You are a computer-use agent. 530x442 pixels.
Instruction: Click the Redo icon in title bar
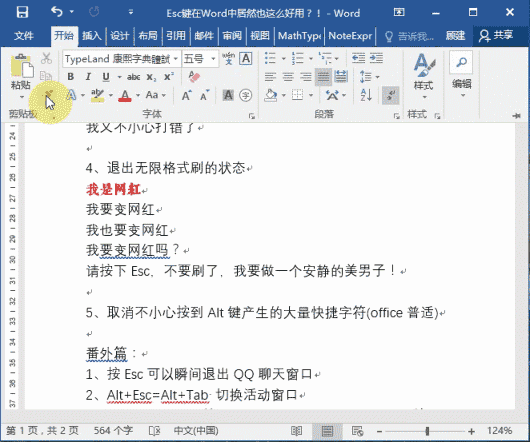[94, 13]
